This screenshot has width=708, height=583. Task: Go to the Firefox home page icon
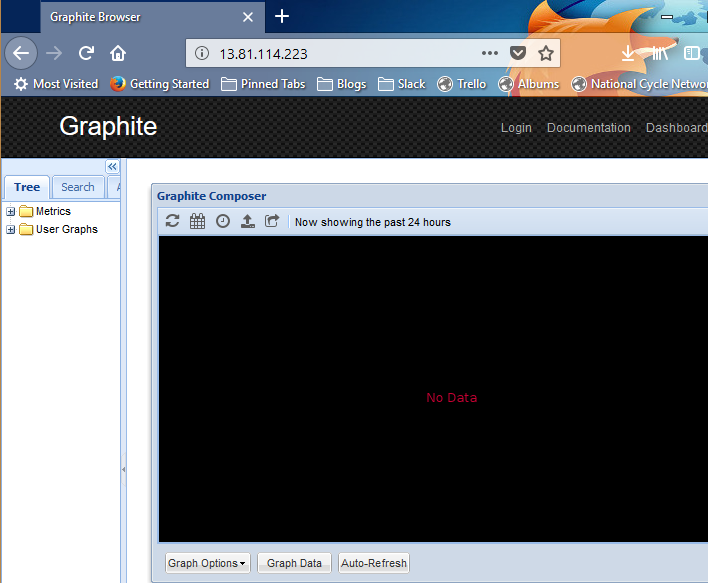[x=118, y=53]
